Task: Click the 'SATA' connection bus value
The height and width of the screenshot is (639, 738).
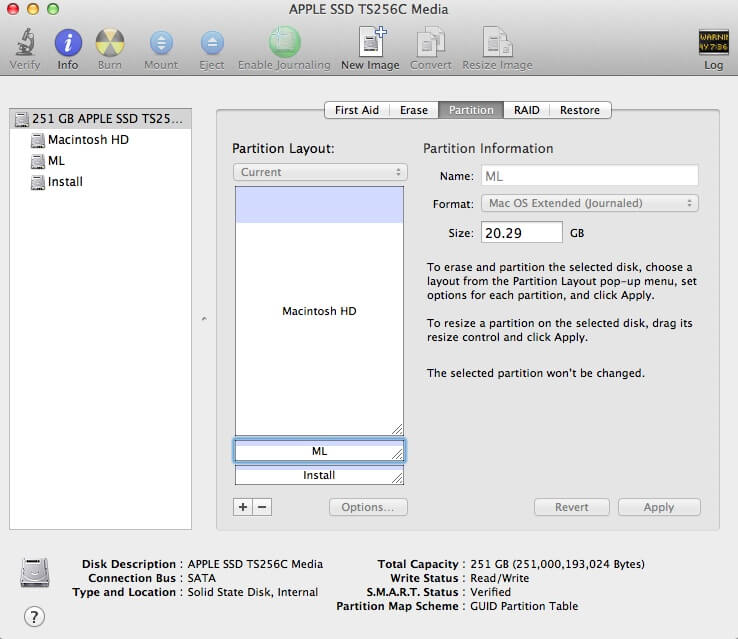Action: pos(201,578)
